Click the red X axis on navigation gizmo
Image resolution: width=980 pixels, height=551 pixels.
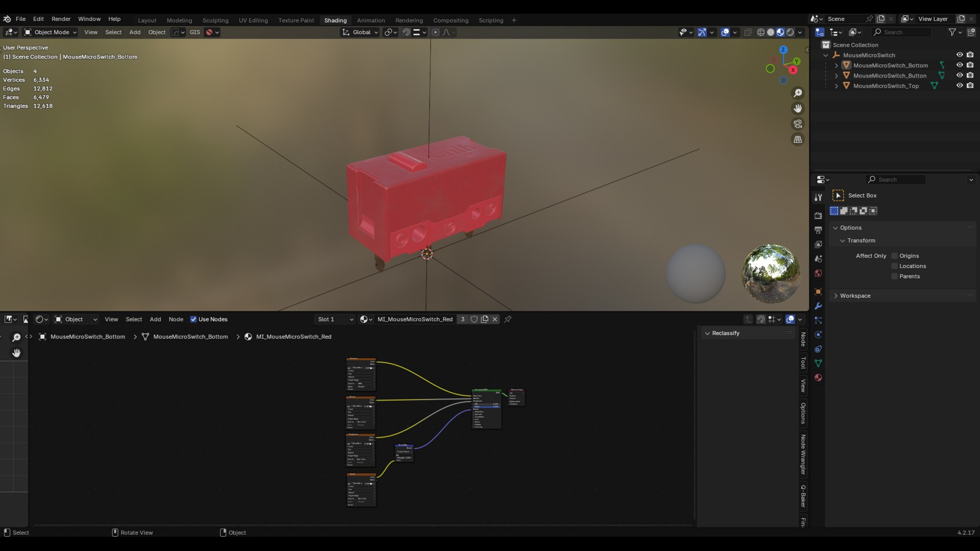coord(793,70)
